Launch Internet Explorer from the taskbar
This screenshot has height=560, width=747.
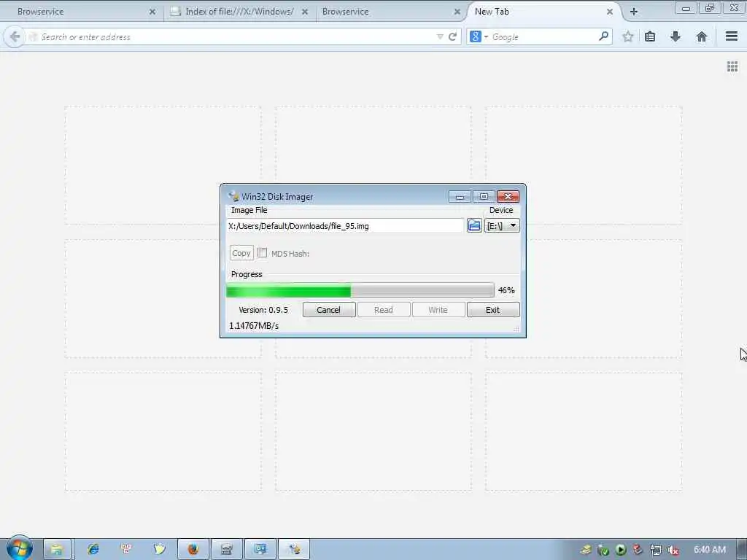[93, 549]
